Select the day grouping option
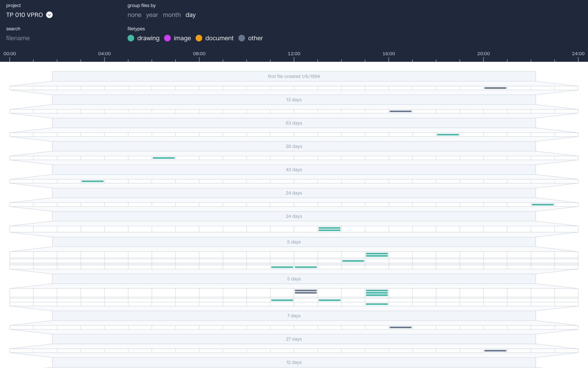This screenshot has width=588, height=368. [190, 15]
